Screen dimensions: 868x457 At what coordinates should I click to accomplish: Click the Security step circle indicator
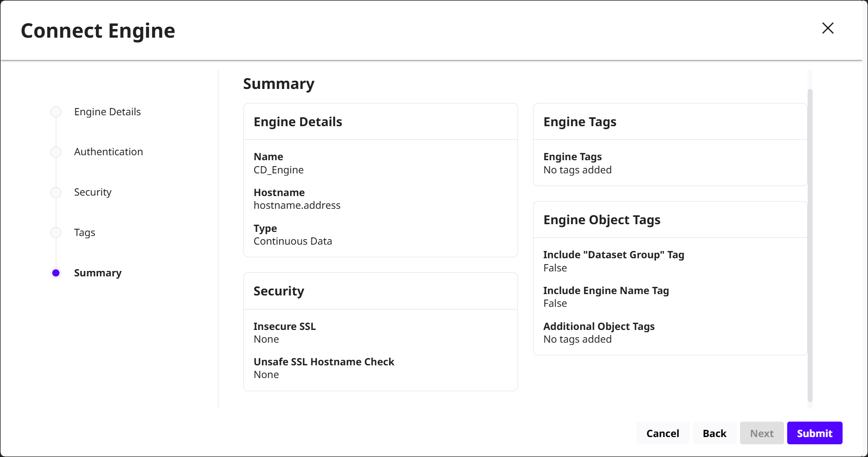(x=56, y=192)
